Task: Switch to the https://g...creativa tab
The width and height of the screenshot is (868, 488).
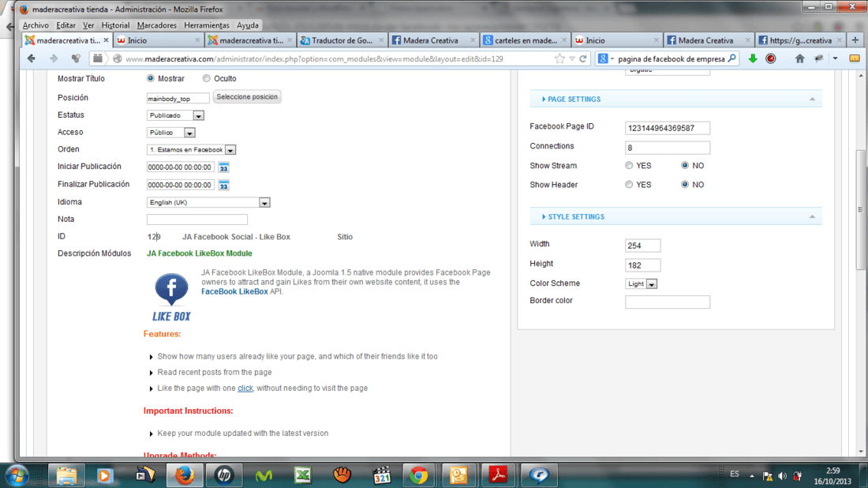Action: tap(800, 40)
